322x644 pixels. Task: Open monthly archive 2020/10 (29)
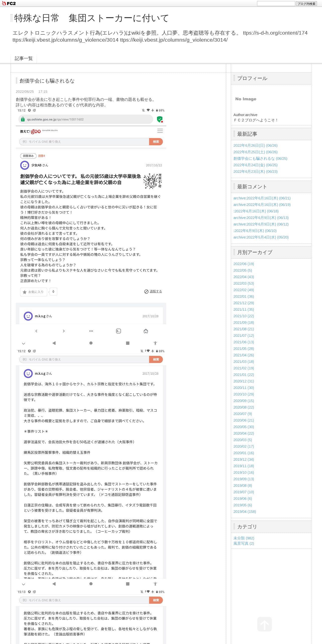(x=244, y=394)
